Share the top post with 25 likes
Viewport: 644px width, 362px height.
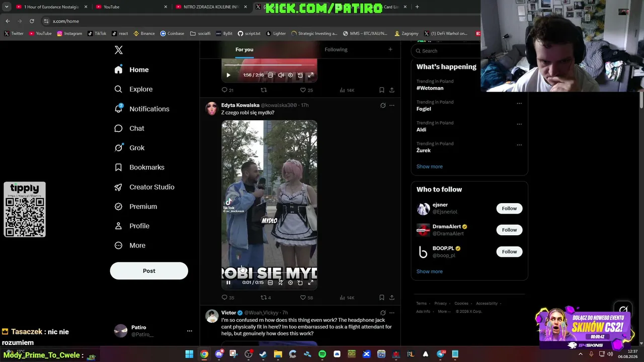pos(392,90)
